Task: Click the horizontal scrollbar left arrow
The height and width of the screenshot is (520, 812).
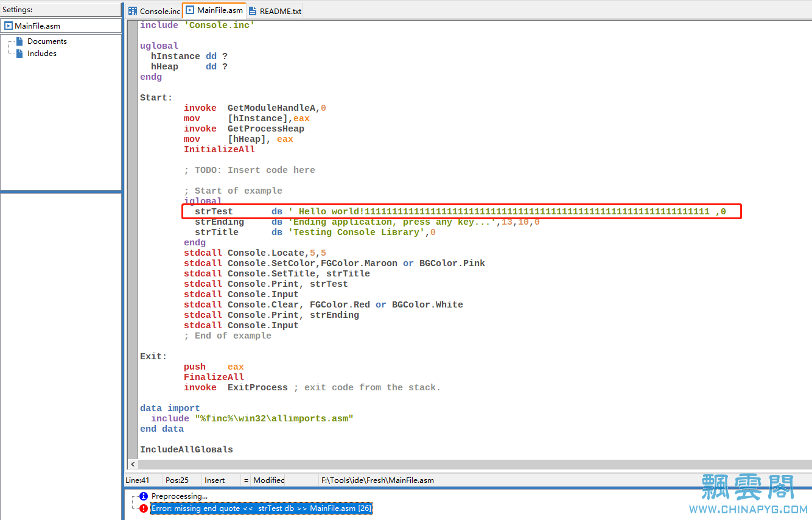Action: 132,465
